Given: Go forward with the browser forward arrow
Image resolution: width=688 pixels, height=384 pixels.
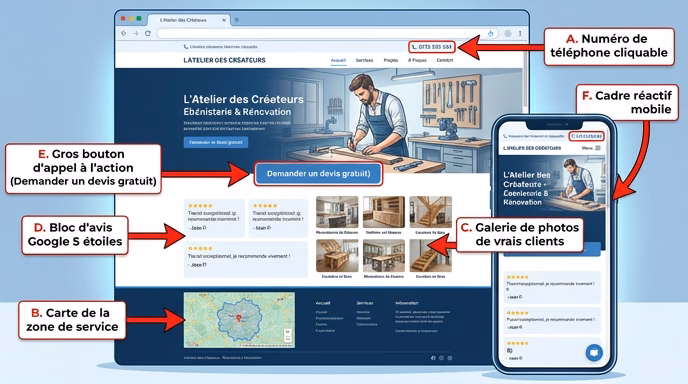Looking at the screenshot, I should (136, 33).
